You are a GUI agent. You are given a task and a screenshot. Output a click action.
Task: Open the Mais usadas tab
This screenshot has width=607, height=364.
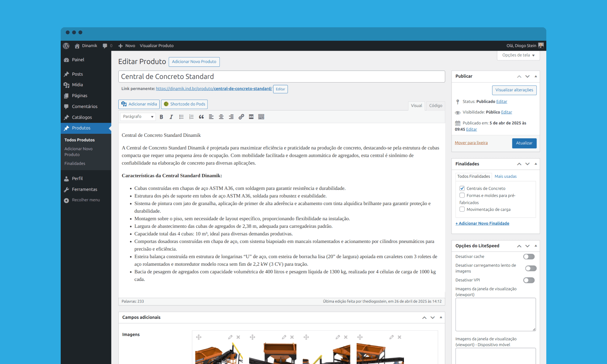505,176
